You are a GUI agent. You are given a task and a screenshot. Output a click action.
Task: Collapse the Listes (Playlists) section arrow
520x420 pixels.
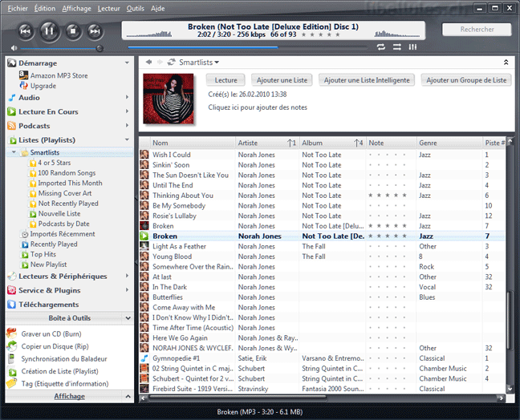tap(127, 139)
